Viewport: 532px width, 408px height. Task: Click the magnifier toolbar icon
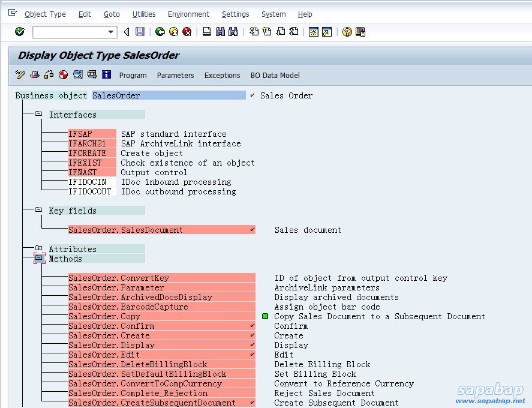(x=78, y=74)
